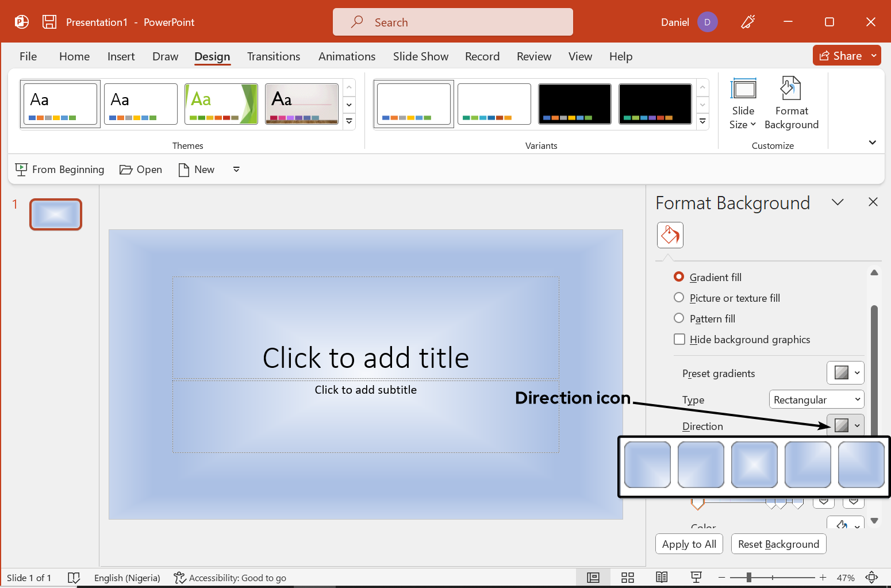Viewport: 891px width, 588px height.
Task: Click the Save icon in title bar
Action: click(x=49, y=22)
